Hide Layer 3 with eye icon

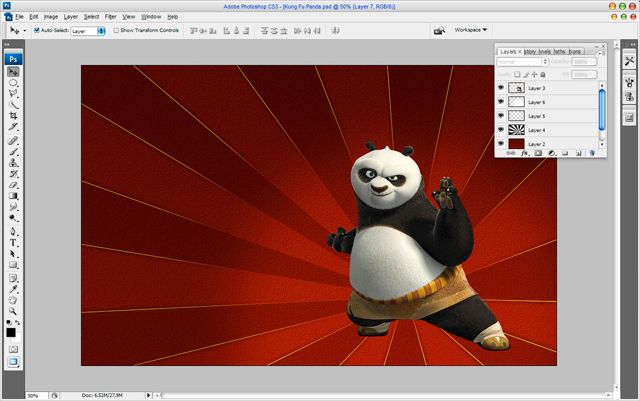point(501,88)
